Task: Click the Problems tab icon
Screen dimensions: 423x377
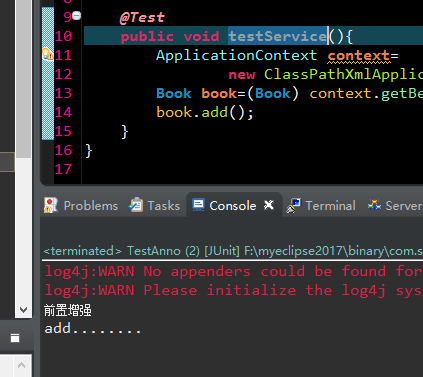Action: [51, 205]
